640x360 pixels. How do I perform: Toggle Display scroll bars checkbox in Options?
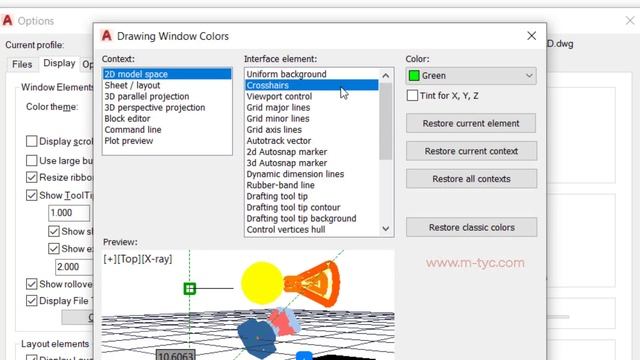31,141
